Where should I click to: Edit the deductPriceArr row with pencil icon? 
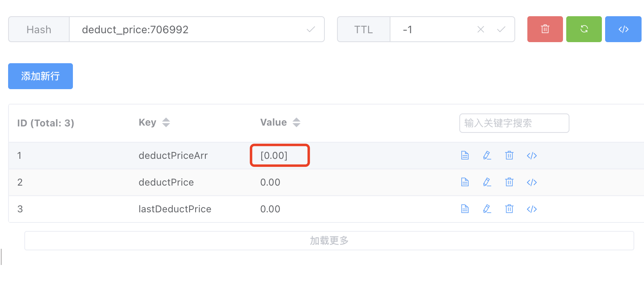tap(487, 155)
